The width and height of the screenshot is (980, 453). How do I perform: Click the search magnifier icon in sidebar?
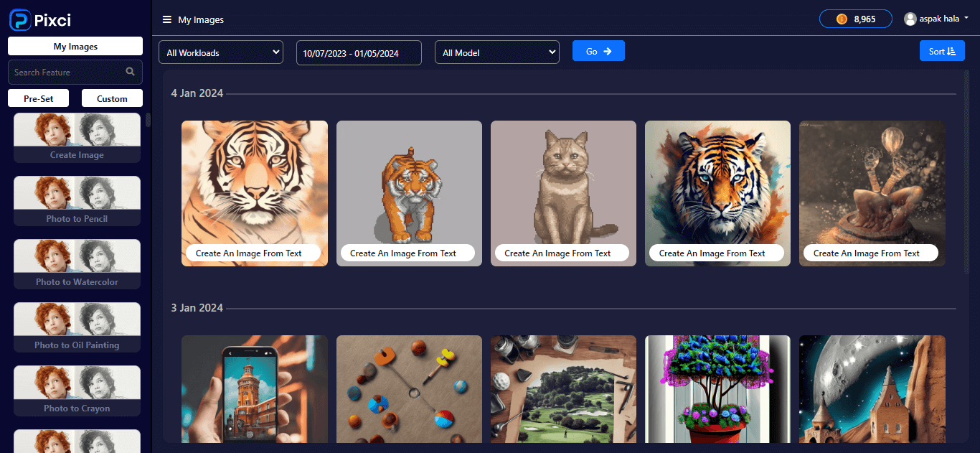[x=130, y=72]
